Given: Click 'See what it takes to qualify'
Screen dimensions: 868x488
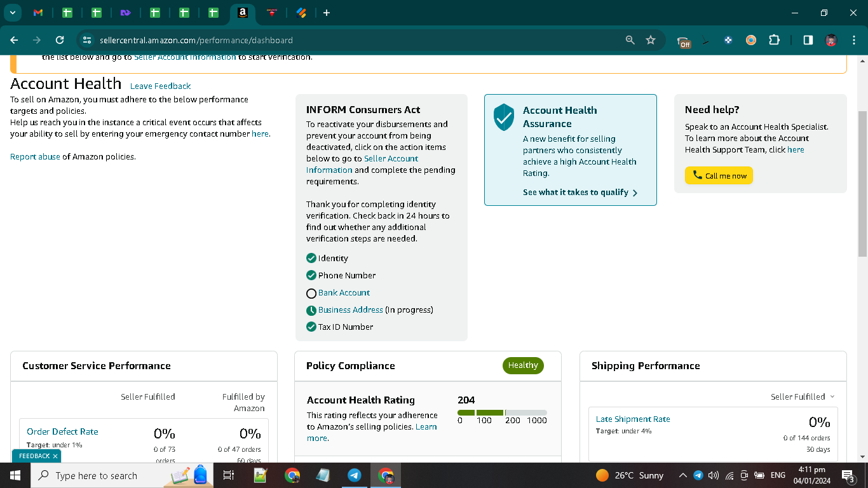Looking at the screenshot, I should coord(576,193).
